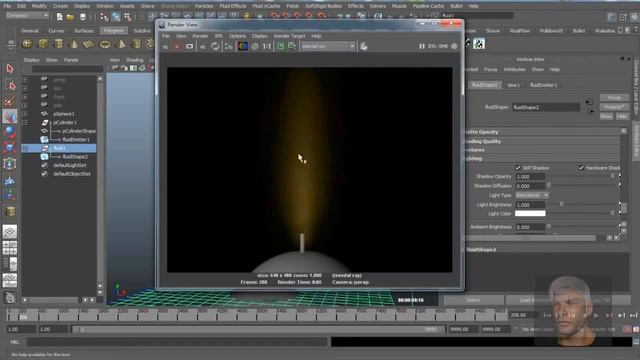This screenshot has width=640, height=360.
Task: Switch to the Polygons shelf tab
Action: click(113, 31)
